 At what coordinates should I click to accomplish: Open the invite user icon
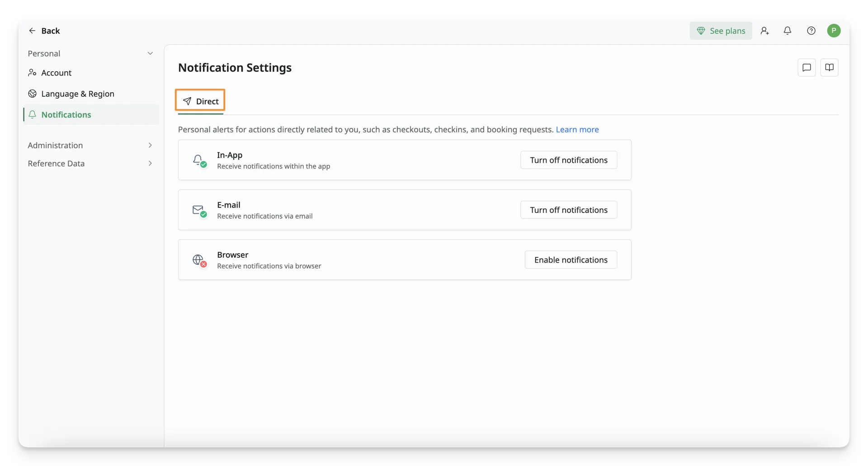(764, 31)
